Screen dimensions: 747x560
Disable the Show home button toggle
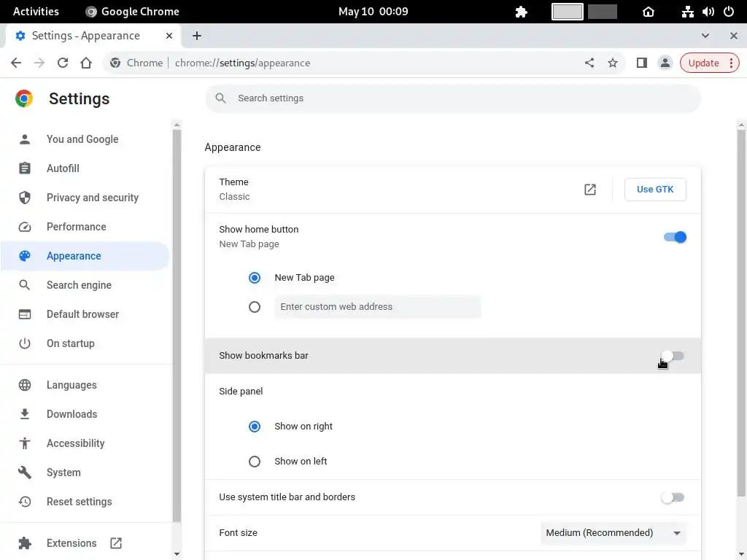pyautogui.click(x=675, y=237)
